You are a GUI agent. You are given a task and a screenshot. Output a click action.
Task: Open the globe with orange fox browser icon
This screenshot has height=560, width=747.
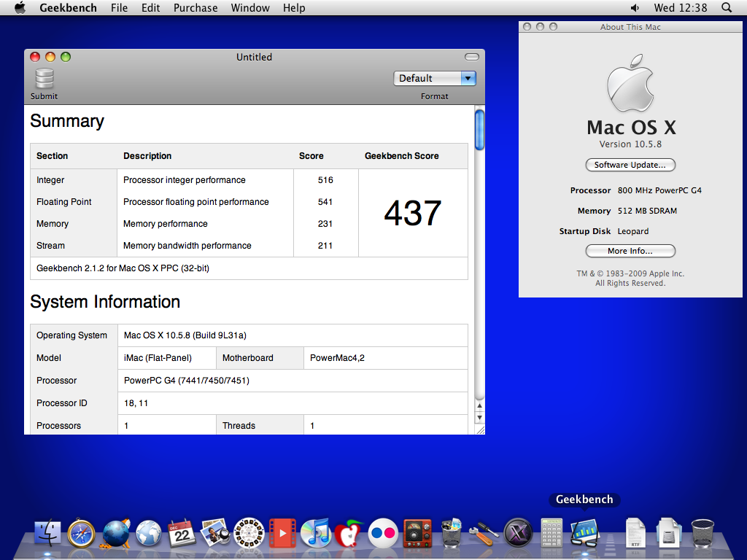coord(116,532)
